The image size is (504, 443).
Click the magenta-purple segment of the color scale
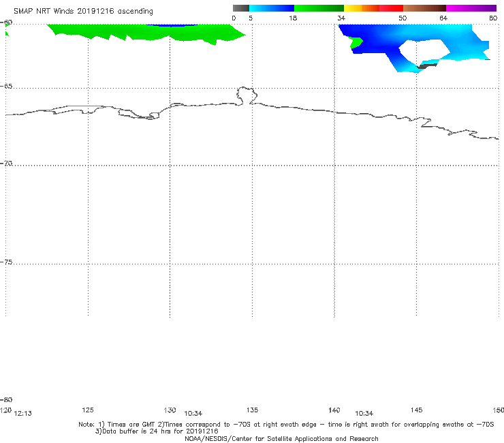(471, 8)
